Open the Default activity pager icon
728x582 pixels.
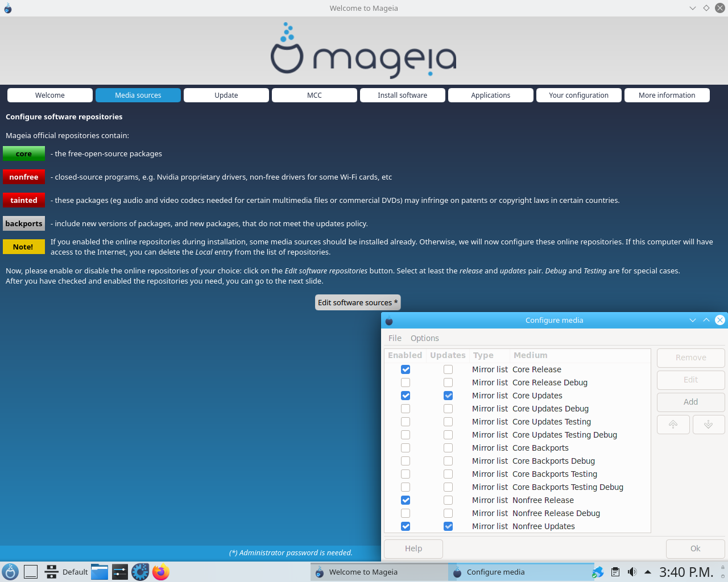point(52,572)
